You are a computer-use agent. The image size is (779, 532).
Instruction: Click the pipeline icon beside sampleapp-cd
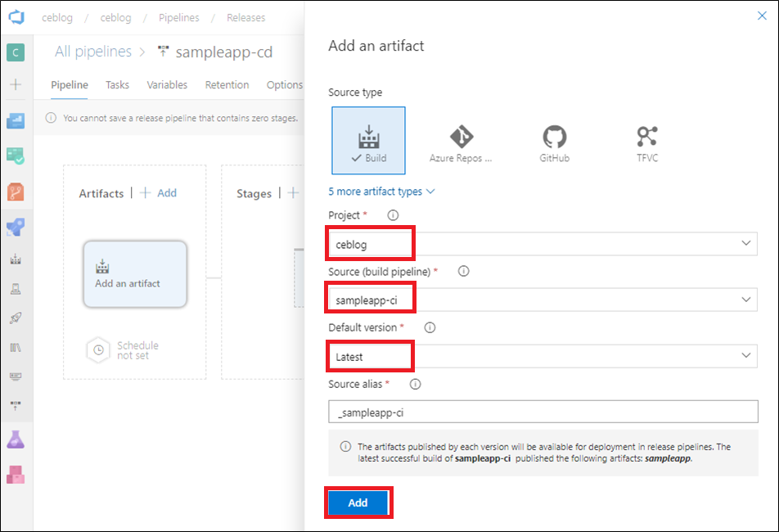(x=163, y=52)
